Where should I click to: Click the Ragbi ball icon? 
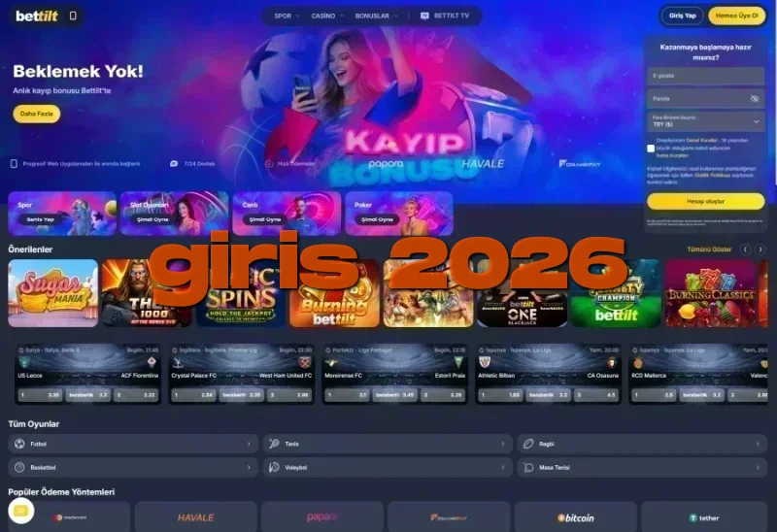coord(528,444)
